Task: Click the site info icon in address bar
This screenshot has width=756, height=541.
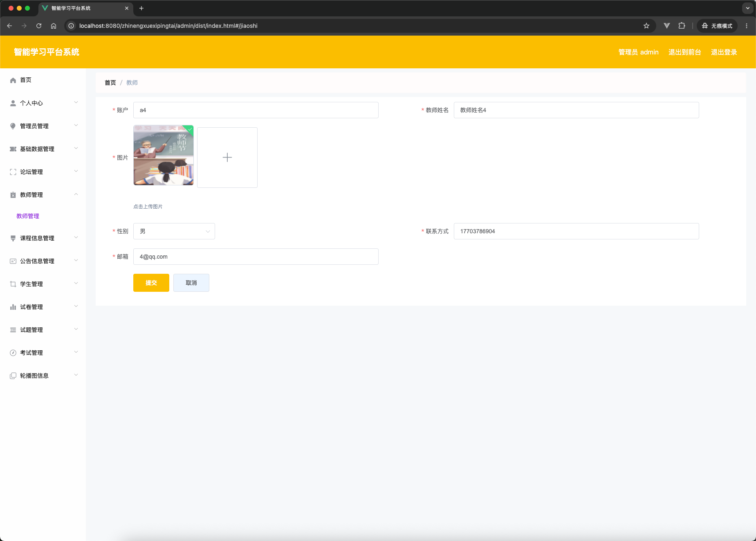Action: click(x=71, y=26)
